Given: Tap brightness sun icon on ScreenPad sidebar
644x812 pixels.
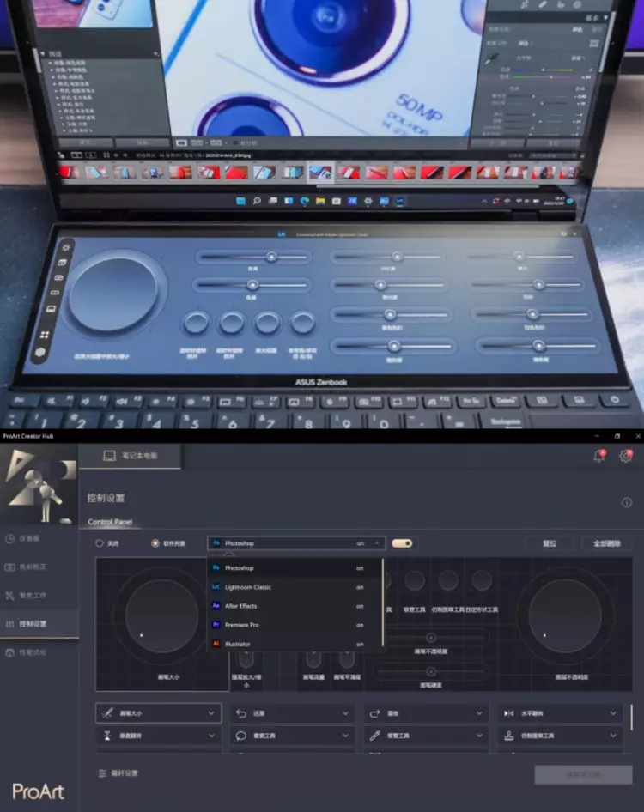Looking at the screenshot, I should coord(66,247).
